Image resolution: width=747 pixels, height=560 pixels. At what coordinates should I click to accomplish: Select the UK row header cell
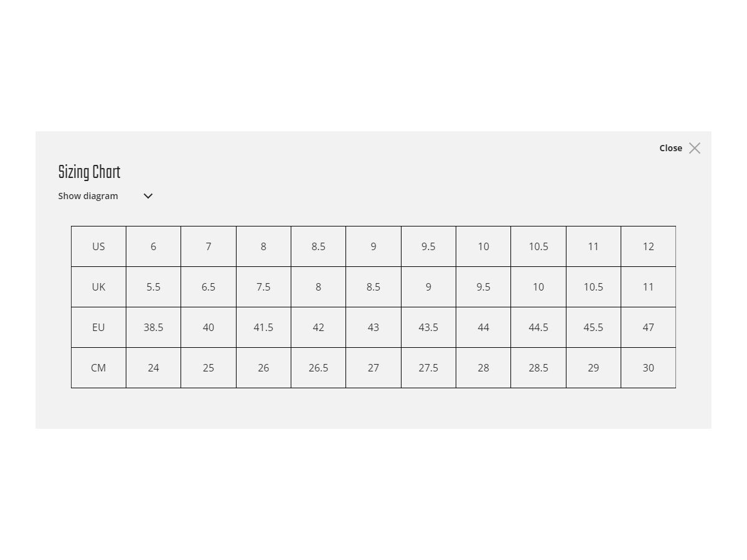pyautogui.click(x=98, y=287)
